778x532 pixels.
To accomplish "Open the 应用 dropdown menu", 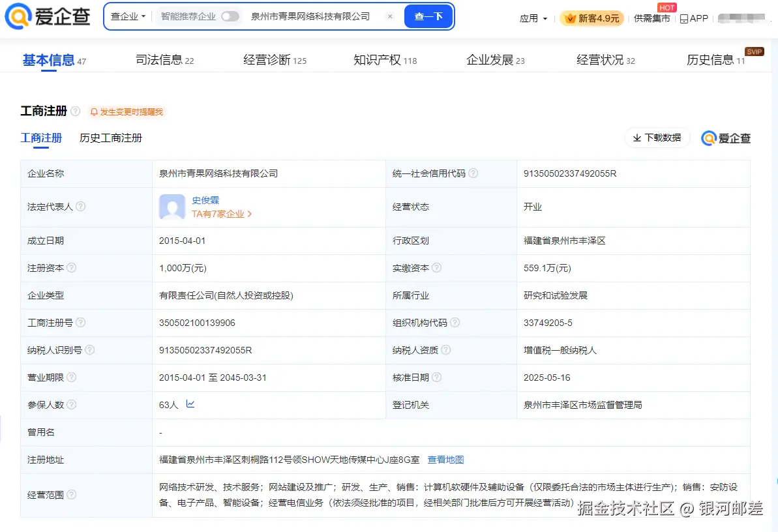I will click(x=533, y=18).
